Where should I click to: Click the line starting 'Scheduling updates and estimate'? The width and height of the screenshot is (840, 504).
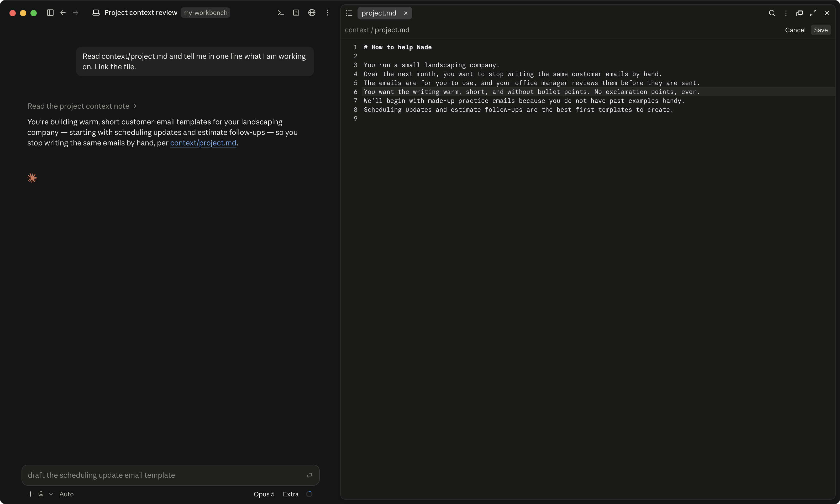click(518, 110)
